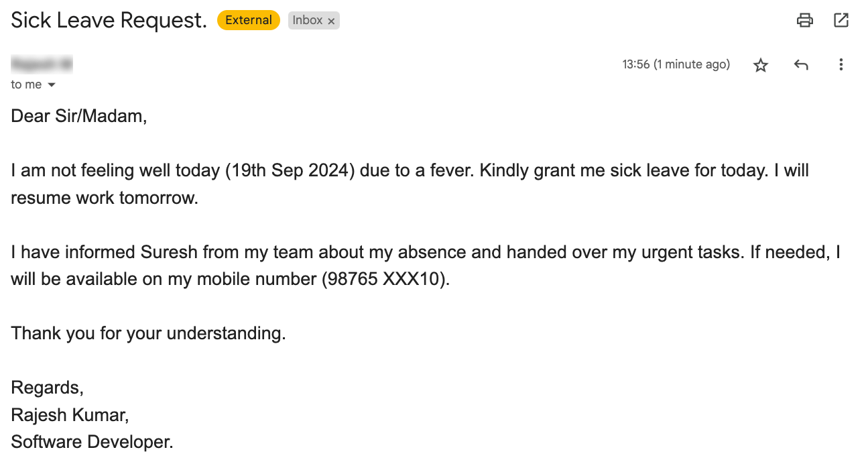
Task: Print this email
Action: click(x=804, y=20)
